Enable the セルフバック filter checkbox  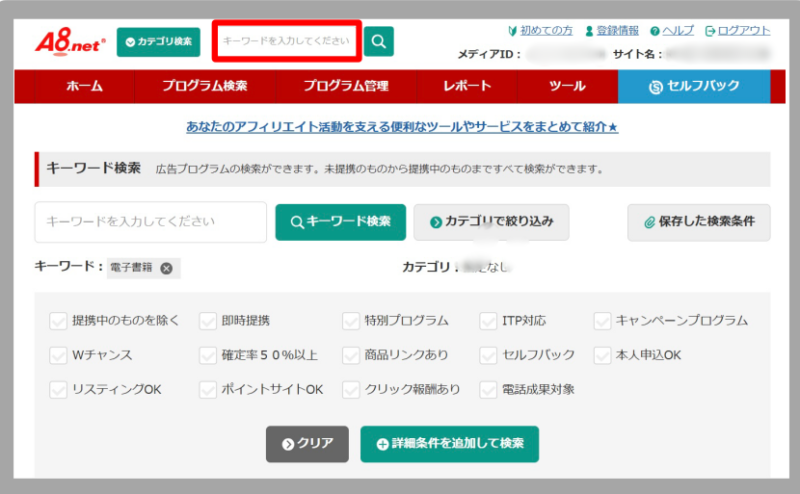(x=488, y=355)
